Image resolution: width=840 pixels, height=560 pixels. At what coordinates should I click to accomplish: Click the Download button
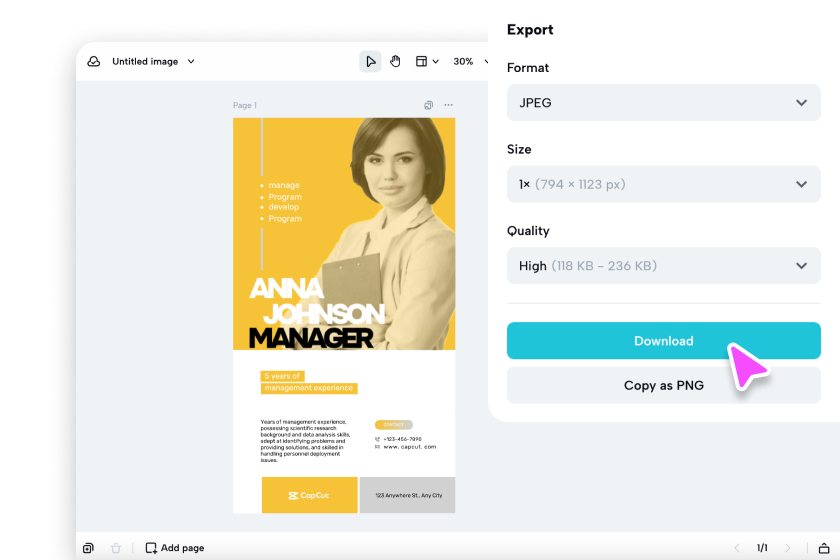coord(663,341)
